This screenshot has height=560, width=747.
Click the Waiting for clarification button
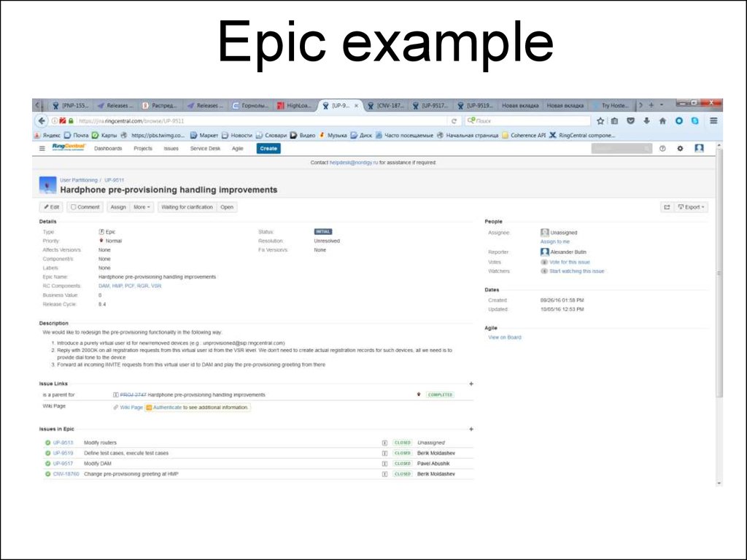click(187, 207)
